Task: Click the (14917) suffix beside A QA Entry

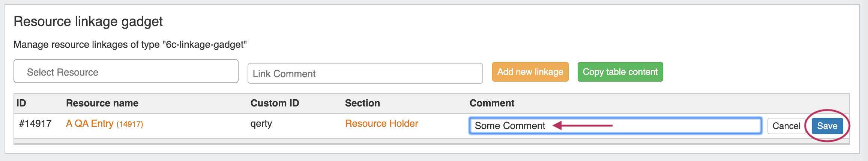Action: pos(130,124)
